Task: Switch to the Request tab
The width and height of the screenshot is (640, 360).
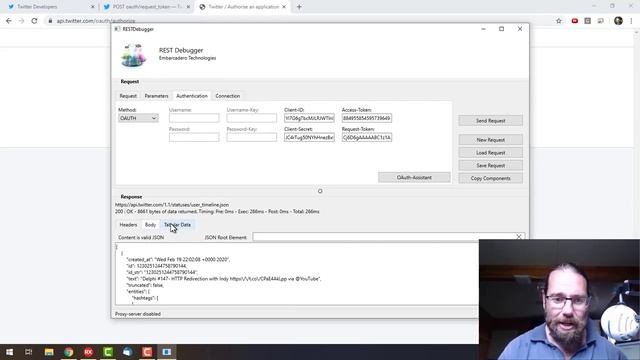Action: point(128,96)
